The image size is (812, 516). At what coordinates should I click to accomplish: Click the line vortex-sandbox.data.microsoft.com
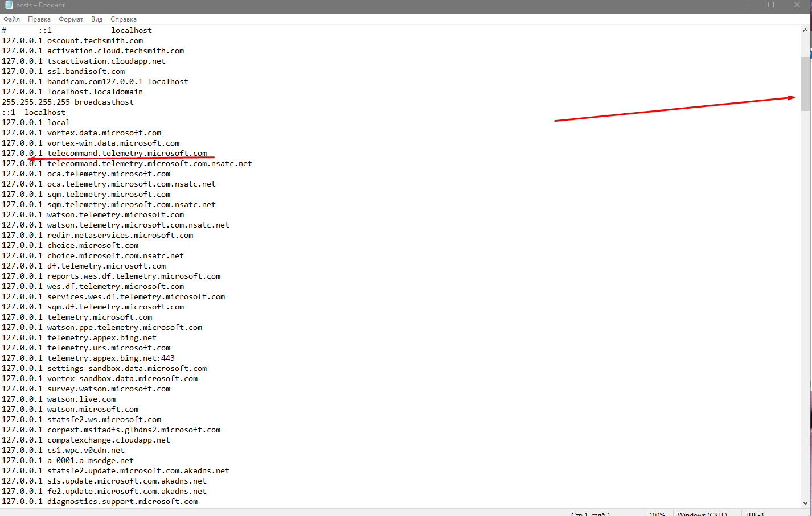coord(100,379)
